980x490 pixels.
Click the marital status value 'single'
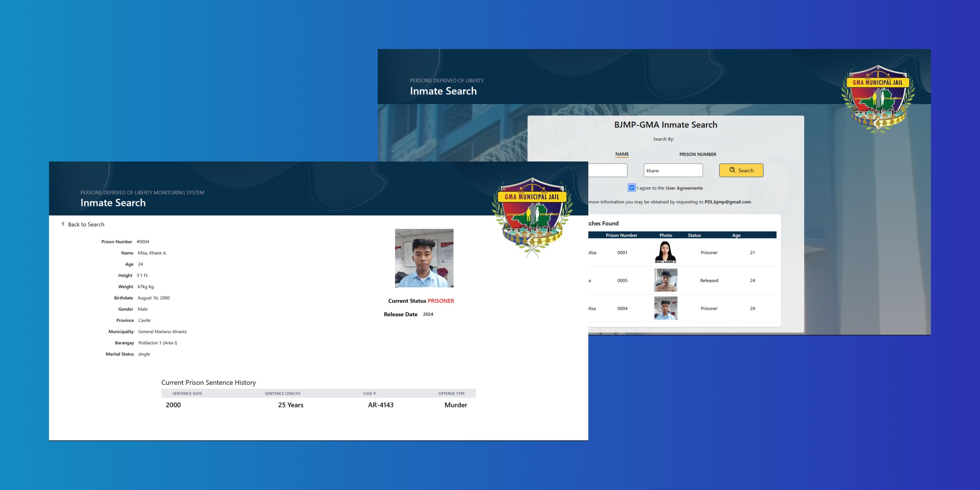pos(144,354)
